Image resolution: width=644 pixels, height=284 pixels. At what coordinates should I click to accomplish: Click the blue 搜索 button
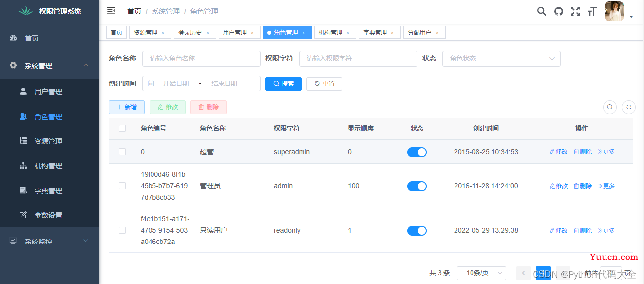283,83
